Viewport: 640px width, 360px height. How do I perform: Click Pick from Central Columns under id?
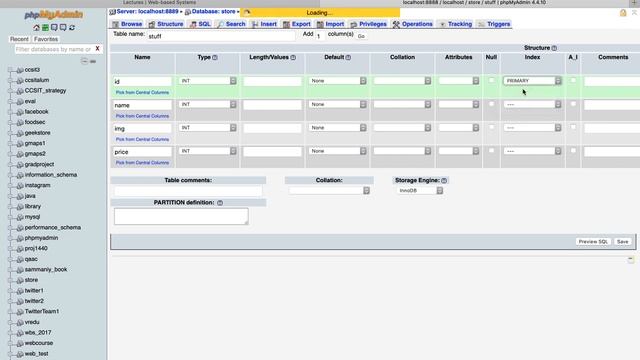pos(142,93)
